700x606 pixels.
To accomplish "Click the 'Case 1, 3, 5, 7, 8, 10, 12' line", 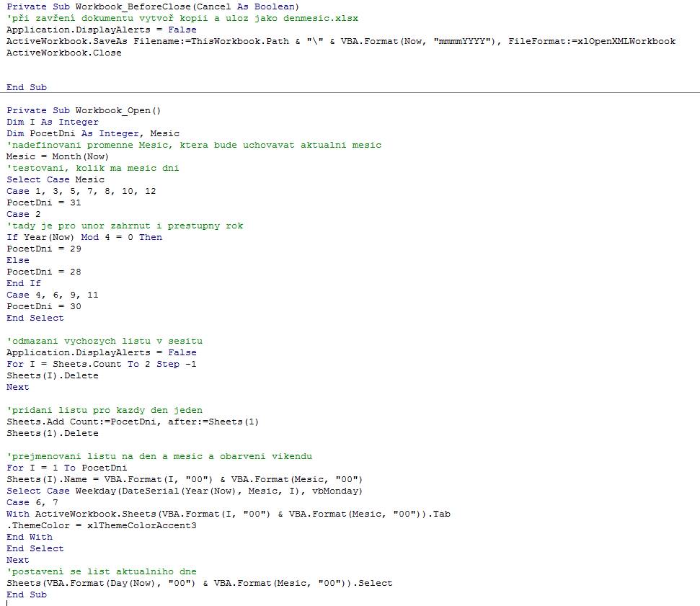I will 81,191.
